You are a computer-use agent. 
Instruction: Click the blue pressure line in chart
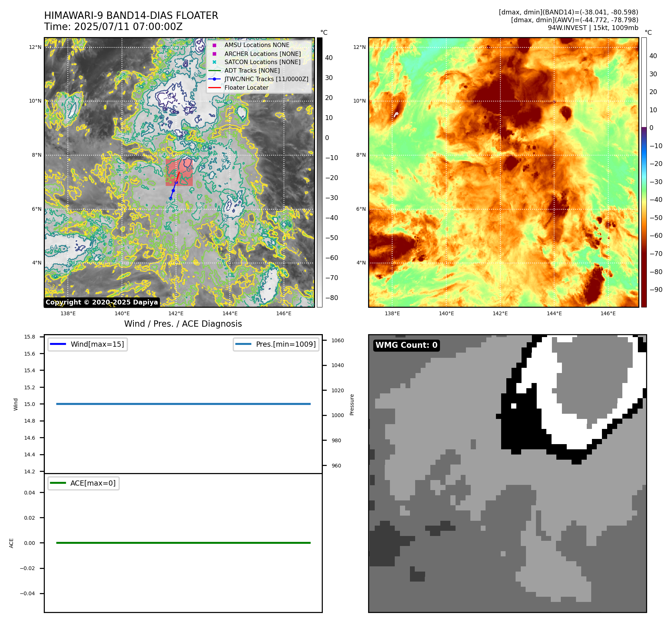click(183, 404)
